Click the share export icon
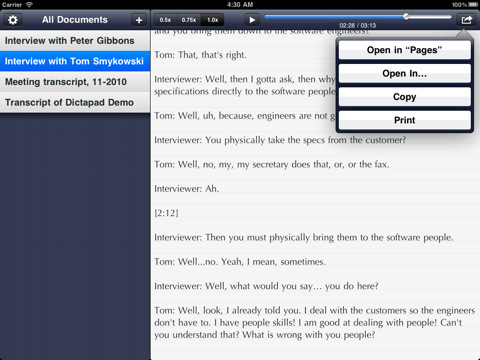 [x=467, y=20]
